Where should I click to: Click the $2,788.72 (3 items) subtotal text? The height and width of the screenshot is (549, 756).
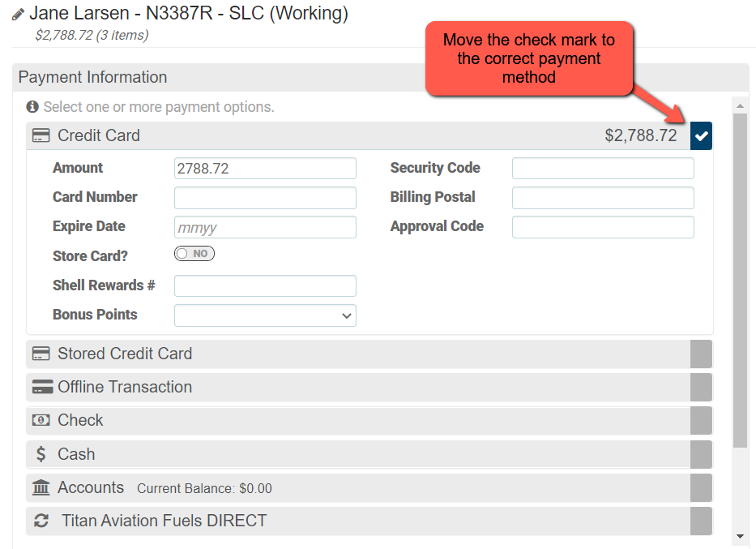(x=92, y=35)
